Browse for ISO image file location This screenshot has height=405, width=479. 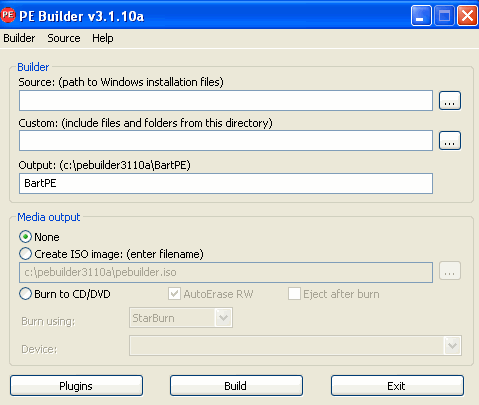(x=450, y=271)
